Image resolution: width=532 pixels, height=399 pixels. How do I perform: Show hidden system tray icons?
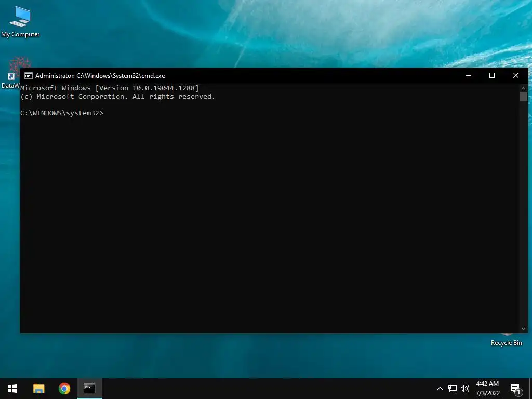(440, 389)
